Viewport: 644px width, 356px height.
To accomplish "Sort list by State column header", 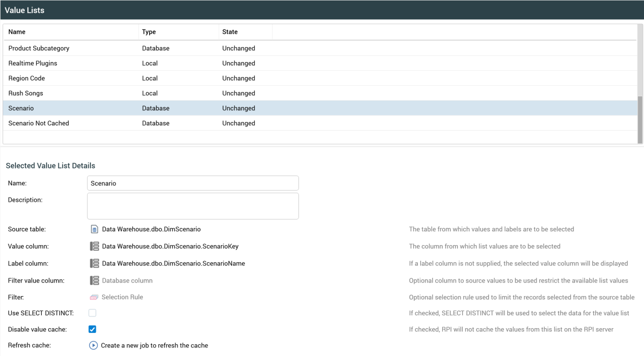I will [x=230, y=32].
